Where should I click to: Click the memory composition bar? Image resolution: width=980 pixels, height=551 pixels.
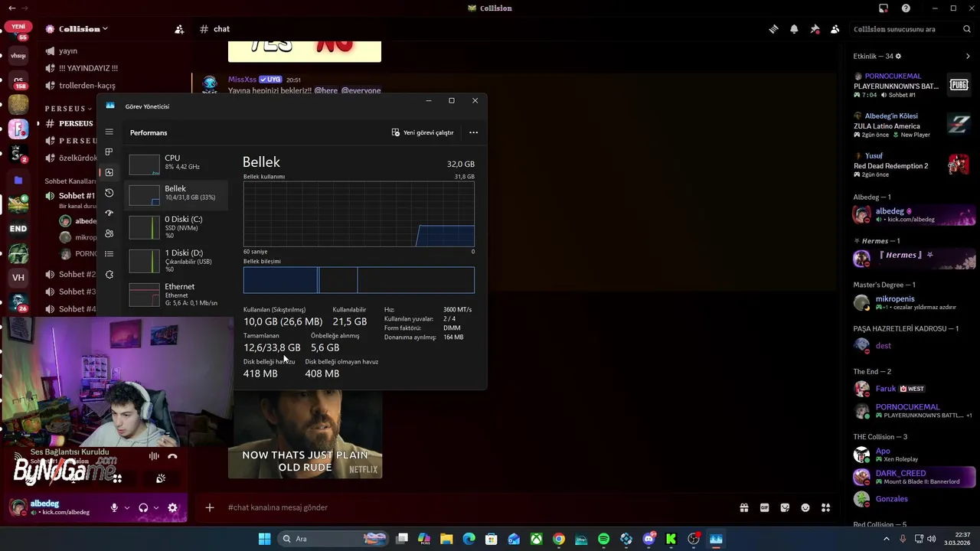[x=359, y=280]
